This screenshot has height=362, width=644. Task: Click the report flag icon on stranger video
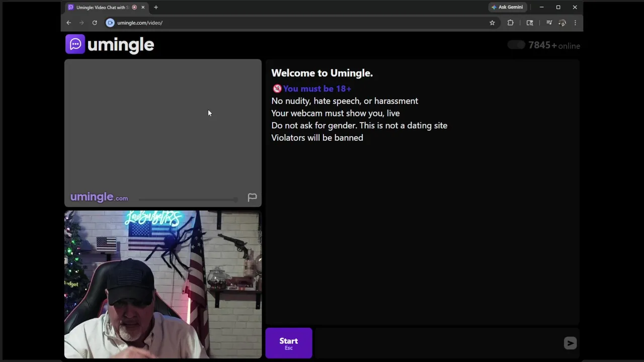pos(252,198)
